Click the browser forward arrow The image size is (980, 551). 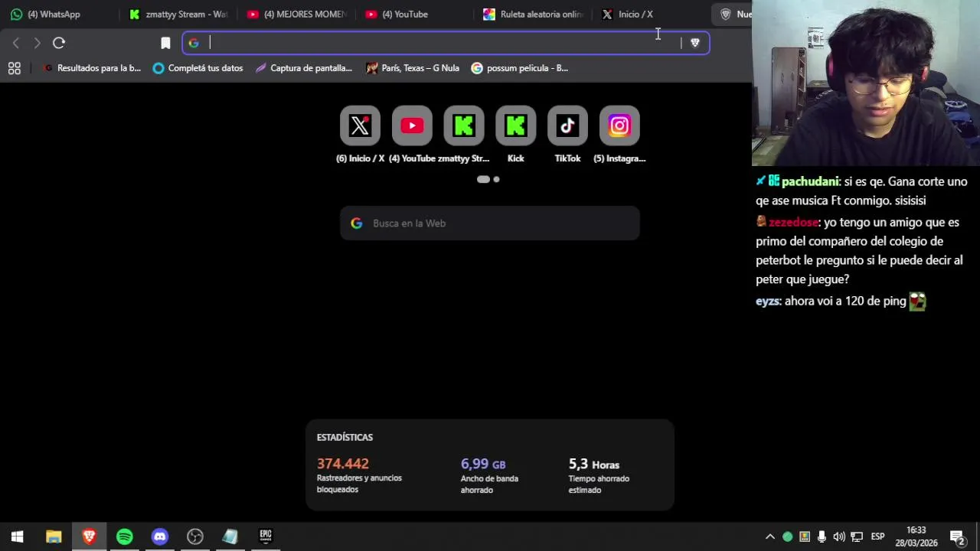pyautogui.click(x=37, y=43)
